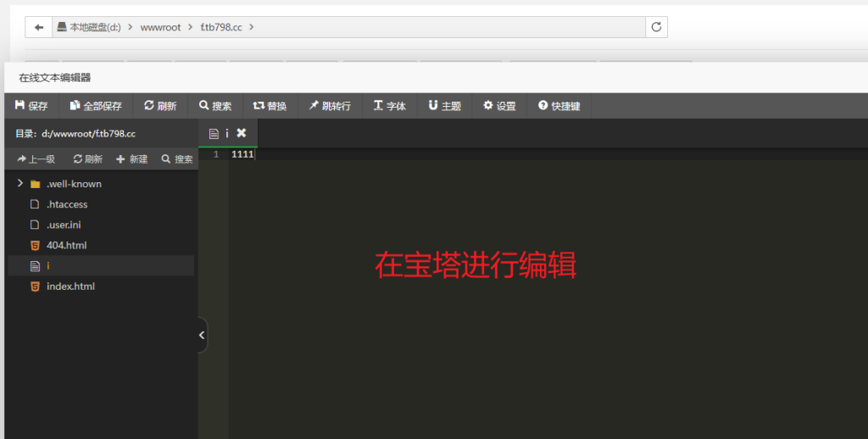Open index.html from the file tree
Screen dimensions: 868x439
tap(70, 286)
